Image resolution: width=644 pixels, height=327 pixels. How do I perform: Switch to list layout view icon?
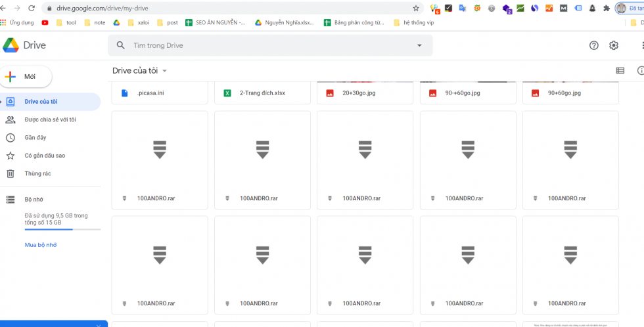620,70
